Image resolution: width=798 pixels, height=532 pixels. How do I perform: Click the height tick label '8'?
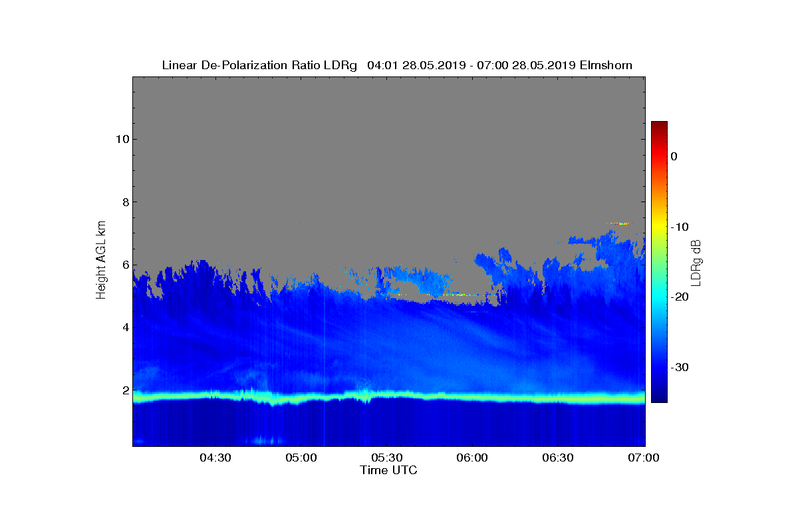pyautogui.click(x=124, y=202)
